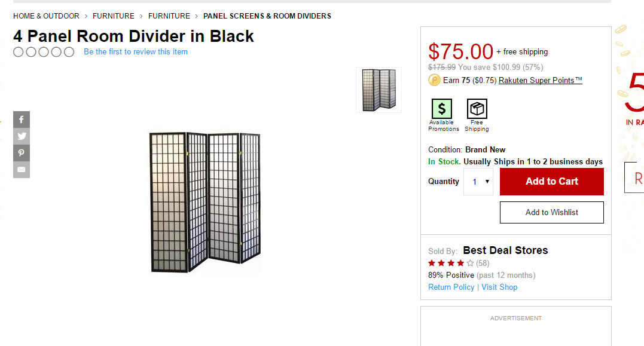This screenshot has height=346, width=644.
Task: Go to Panel Screens & Room Dividers breadcrumb
Action: coord(267,16)
